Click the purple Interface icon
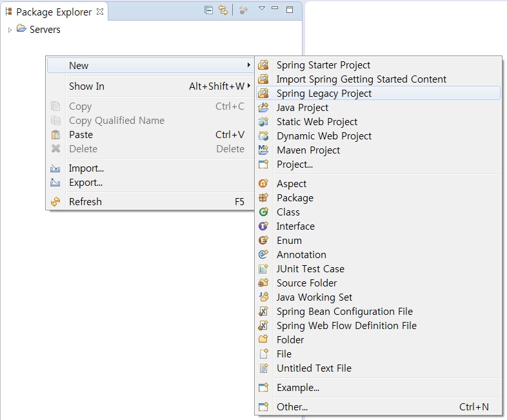Image resolution: width=507 pixels, height=420 pixels. click(x=263, y=226)
